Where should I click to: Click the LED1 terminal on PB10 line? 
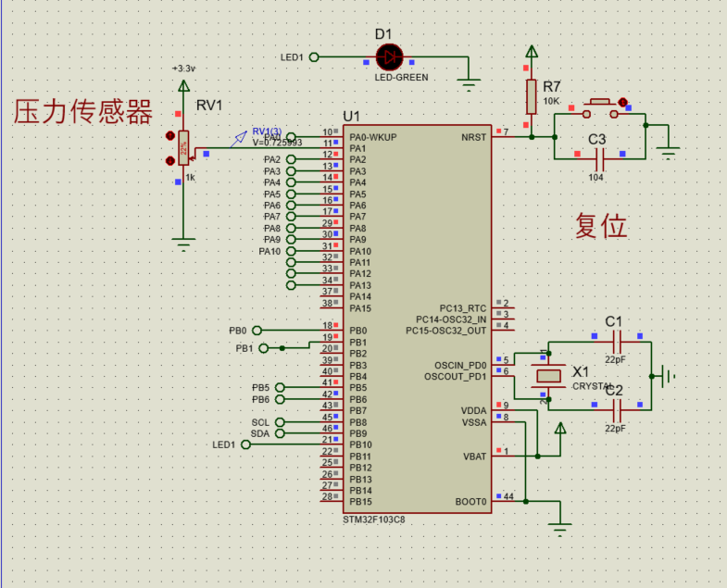(x=245, y=444)
